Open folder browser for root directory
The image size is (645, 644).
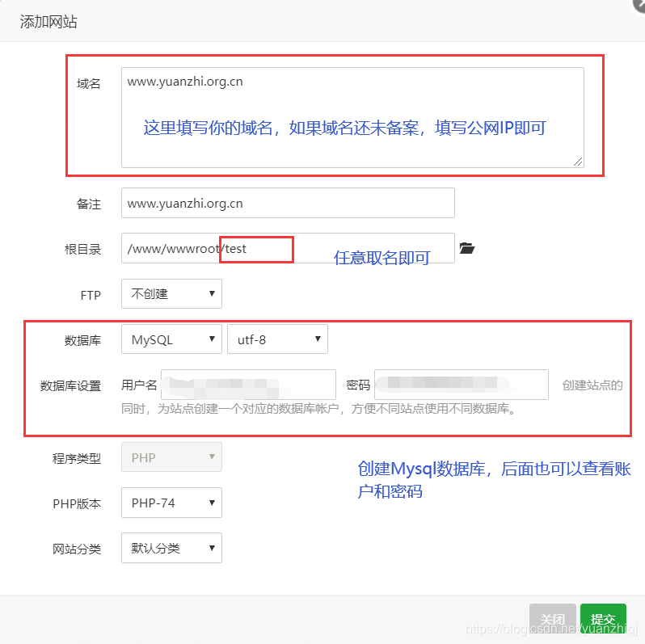(467, 248)
